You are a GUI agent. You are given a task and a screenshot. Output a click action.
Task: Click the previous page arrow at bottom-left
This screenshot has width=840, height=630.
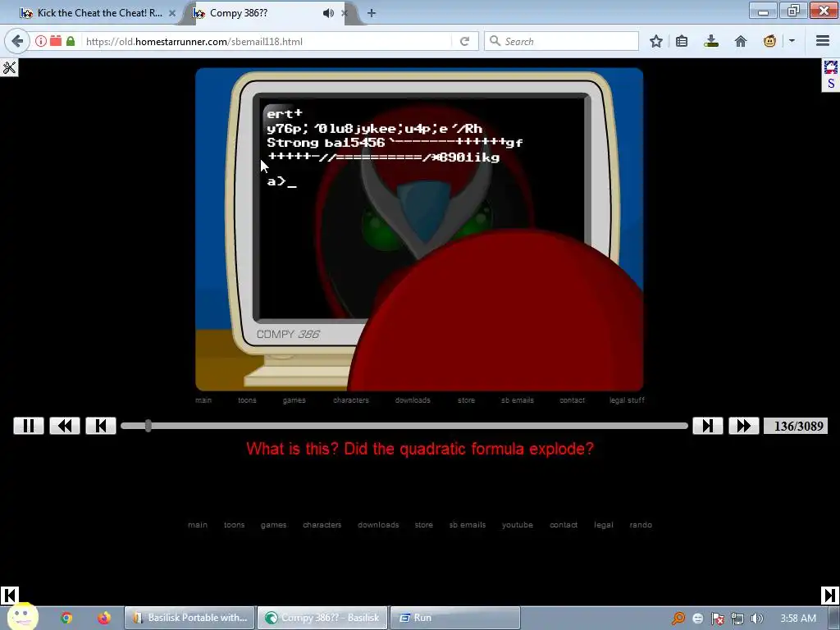tap(10, 596)
